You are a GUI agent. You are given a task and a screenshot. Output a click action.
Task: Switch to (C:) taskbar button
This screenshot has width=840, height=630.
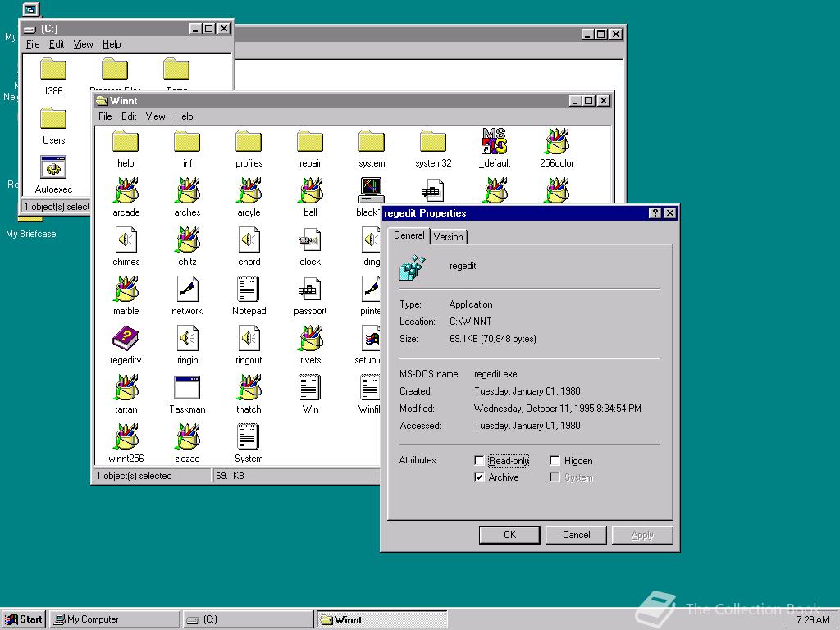pyautogui.click(x=248, y=619)
